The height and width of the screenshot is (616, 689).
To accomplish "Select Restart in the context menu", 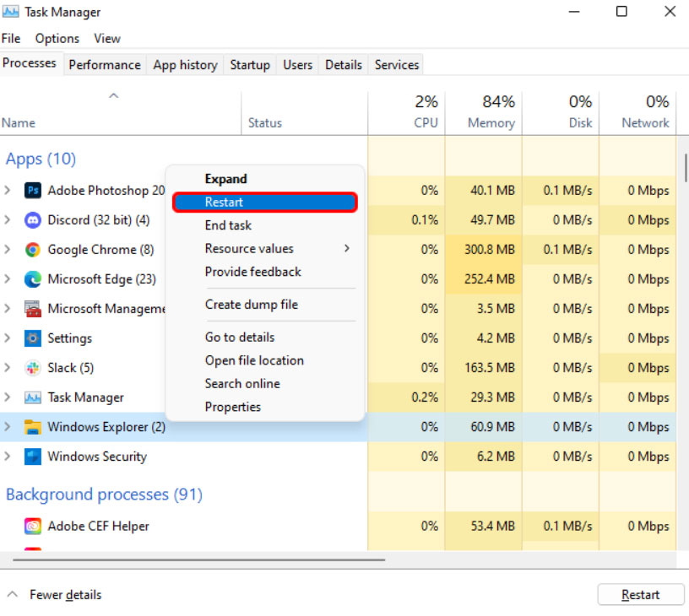I will pos(265,202).
